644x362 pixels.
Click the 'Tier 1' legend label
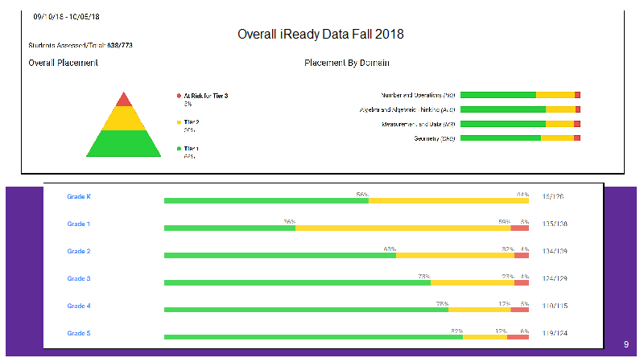coord(192,149)
